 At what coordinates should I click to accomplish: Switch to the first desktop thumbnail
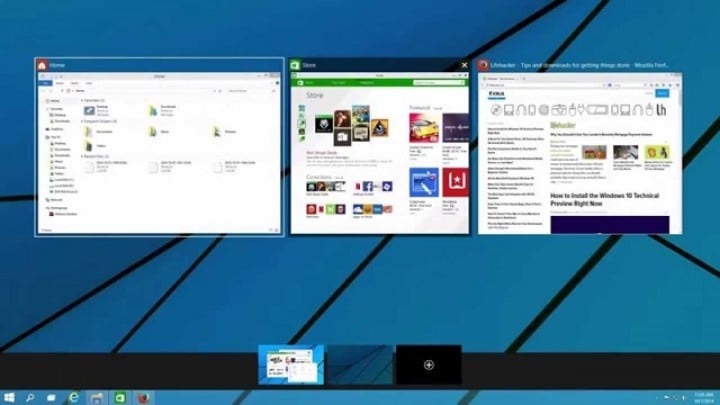[x=291, y=365]
